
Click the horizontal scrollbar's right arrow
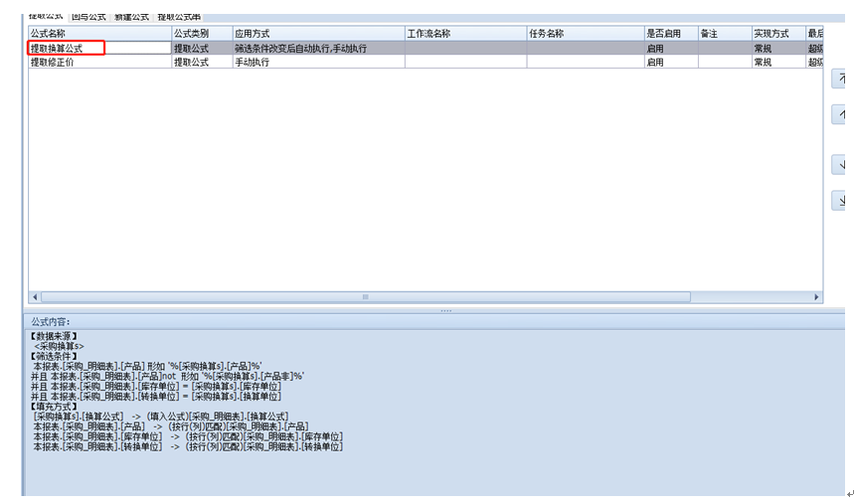816,297
